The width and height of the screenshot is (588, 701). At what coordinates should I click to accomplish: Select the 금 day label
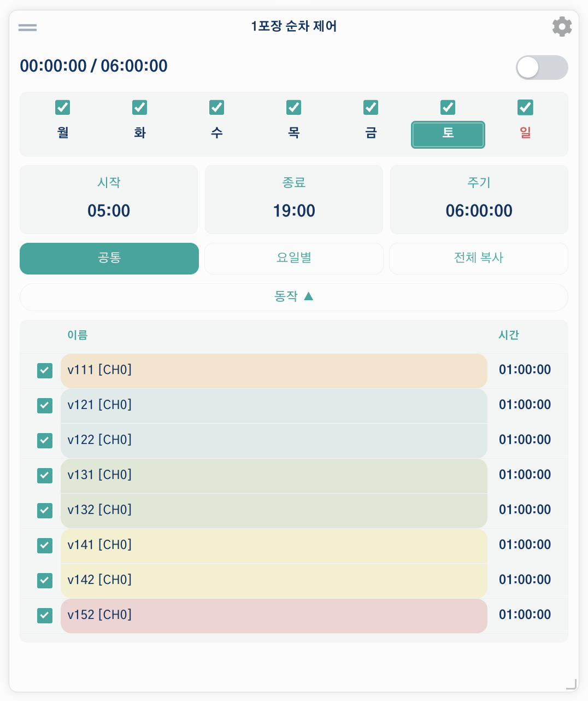click(x=371, y=133)
